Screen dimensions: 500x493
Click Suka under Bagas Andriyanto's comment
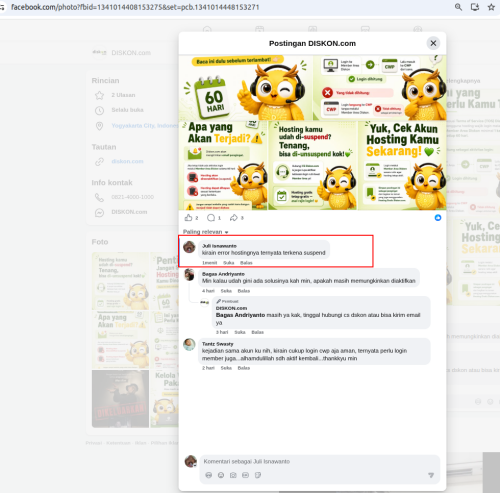[226, 291]
